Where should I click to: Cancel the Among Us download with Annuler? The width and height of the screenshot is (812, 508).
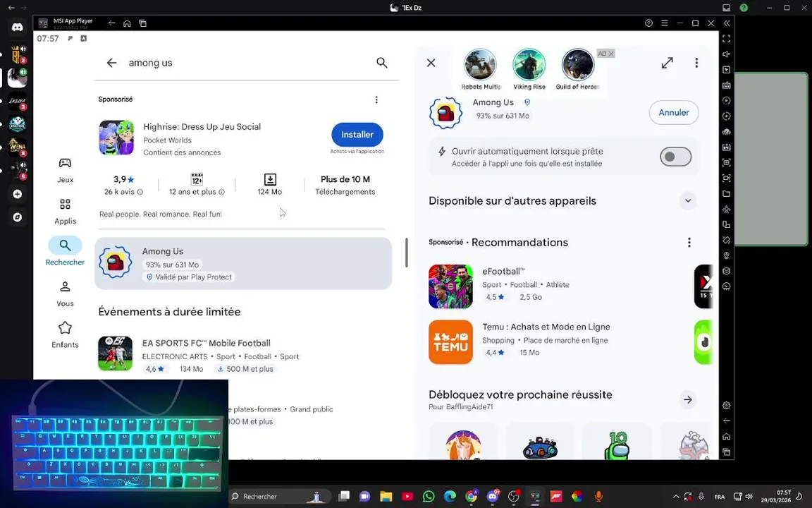pos(674,112)
